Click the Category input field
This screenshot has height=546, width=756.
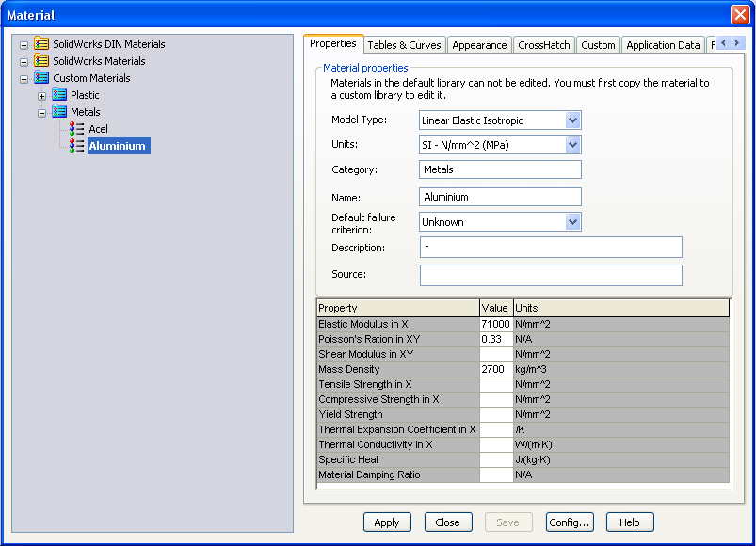pyautogui.click(x=500, y=169)
